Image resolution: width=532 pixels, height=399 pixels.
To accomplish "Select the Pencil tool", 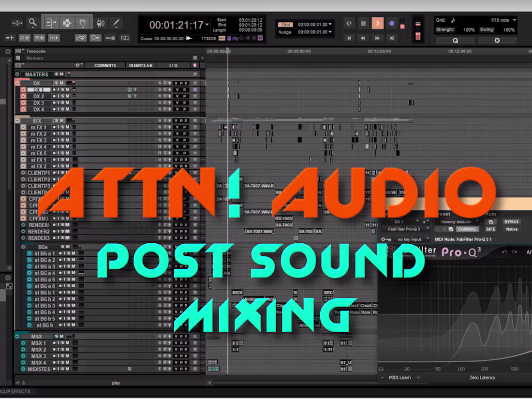I will (115, 23).
